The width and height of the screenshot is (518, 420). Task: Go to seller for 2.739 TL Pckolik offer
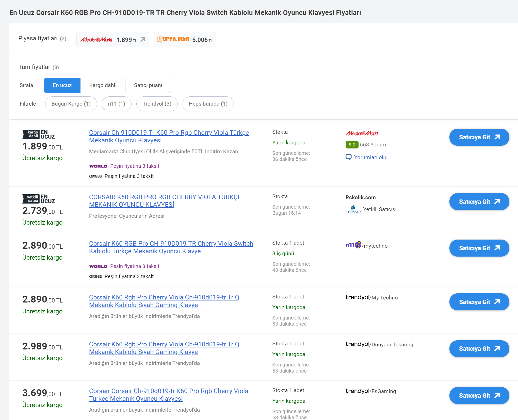(x=479, y=202)
